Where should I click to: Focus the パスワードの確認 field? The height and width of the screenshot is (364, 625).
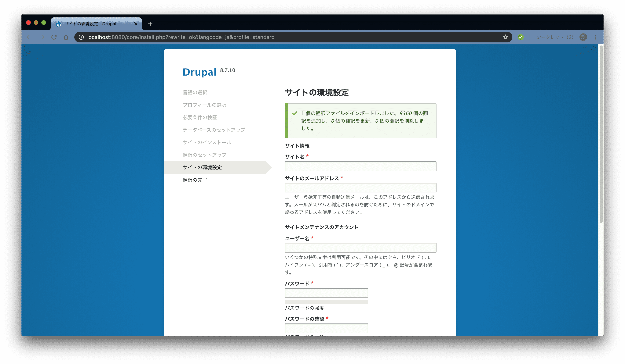click(326, 328)
